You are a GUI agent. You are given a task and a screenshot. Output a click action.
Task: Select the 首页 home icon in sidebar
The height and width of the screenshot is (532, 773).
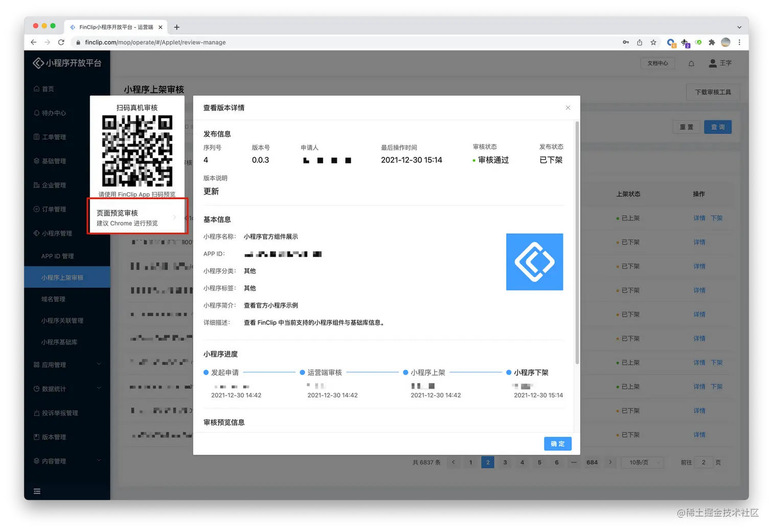point(37,88)
